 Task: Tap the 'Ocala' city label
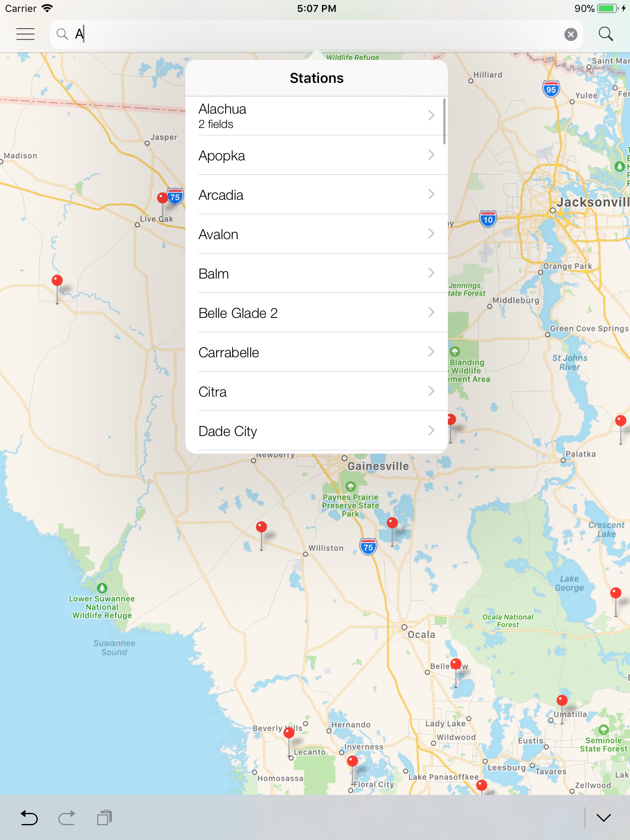click(x=422, y=635)
